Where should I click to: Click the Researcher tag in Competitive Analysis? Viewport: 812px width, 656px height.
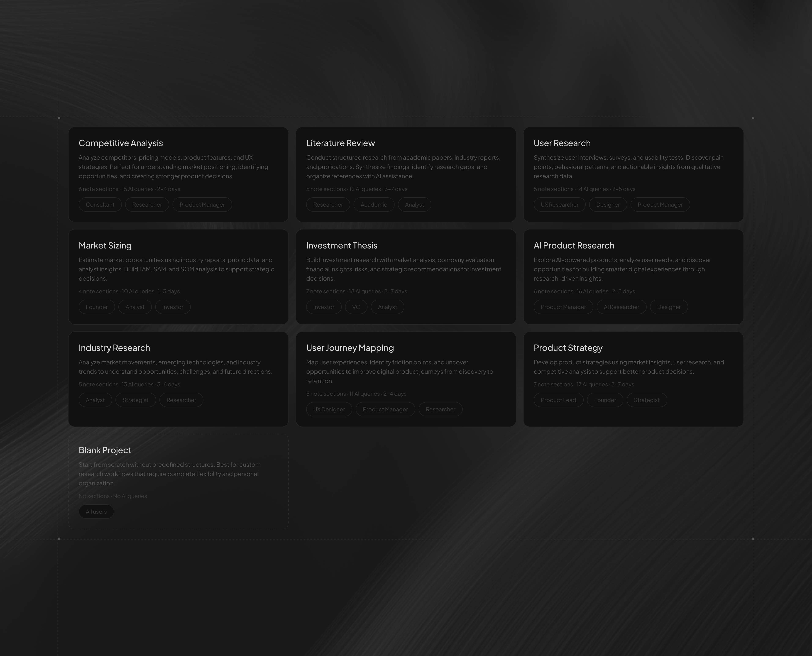(x=147, y=204)
